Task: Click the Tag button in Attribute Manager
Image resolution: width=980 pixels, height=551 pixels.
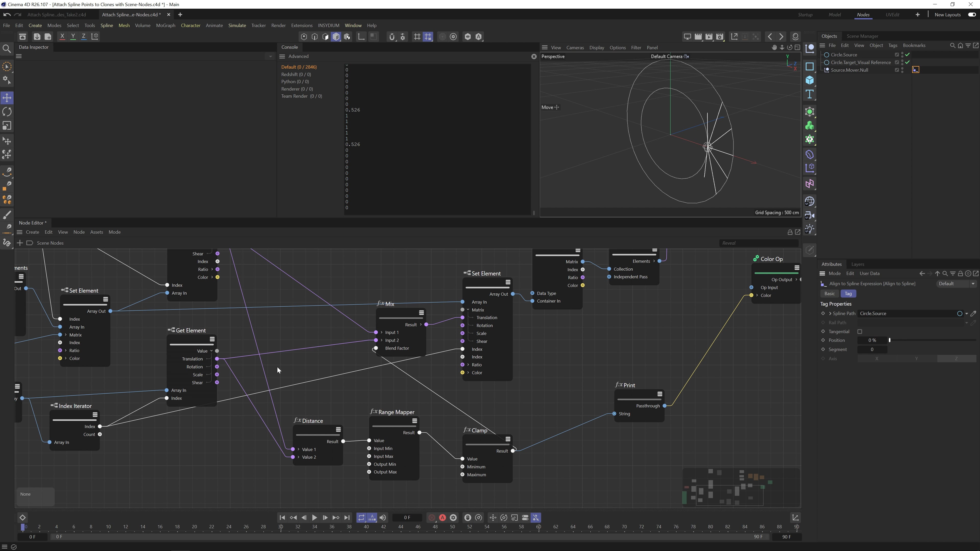Action: click(848, 293)
